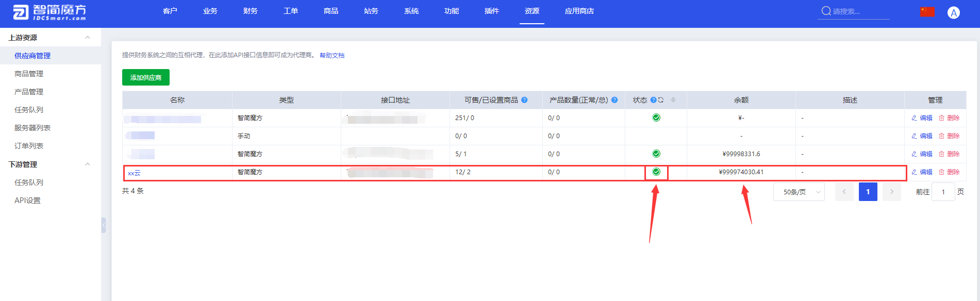The height and width of the screenshot is (301, 980).
Task: Open the 财务 top menu
Action: click(250, 11)
